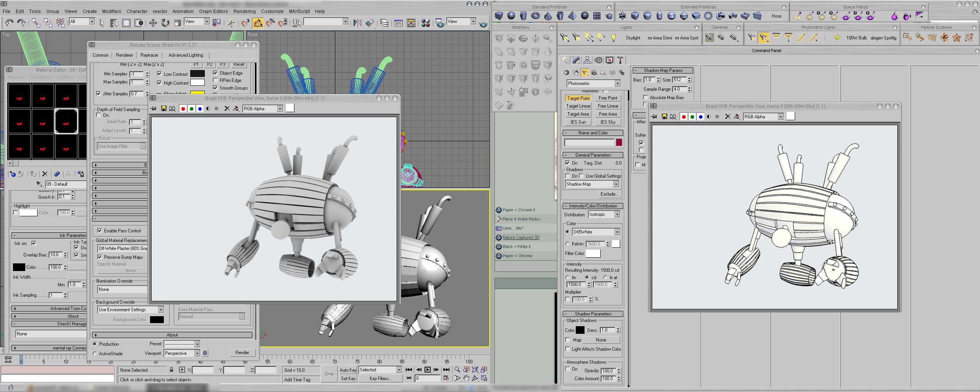
Task: Open the Material Editor spheres icon
Action: [x=426, y=23]
